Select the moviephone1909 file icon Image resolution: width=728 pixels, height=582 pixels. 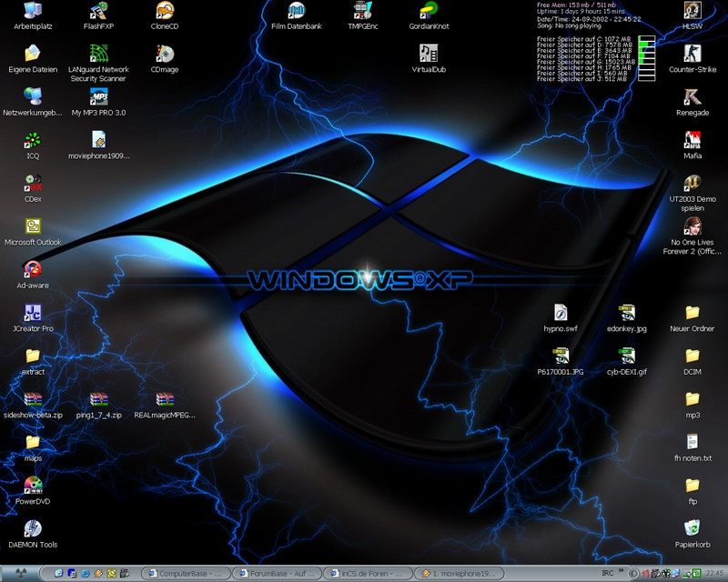pyautogui.click(x=99, y=145)
